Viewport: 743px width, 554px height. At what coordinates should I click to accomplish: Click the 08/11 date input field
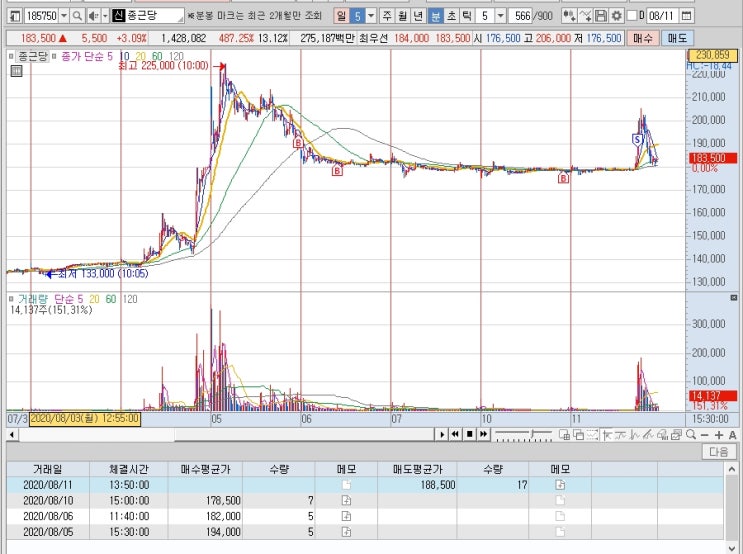pos(661,16)
